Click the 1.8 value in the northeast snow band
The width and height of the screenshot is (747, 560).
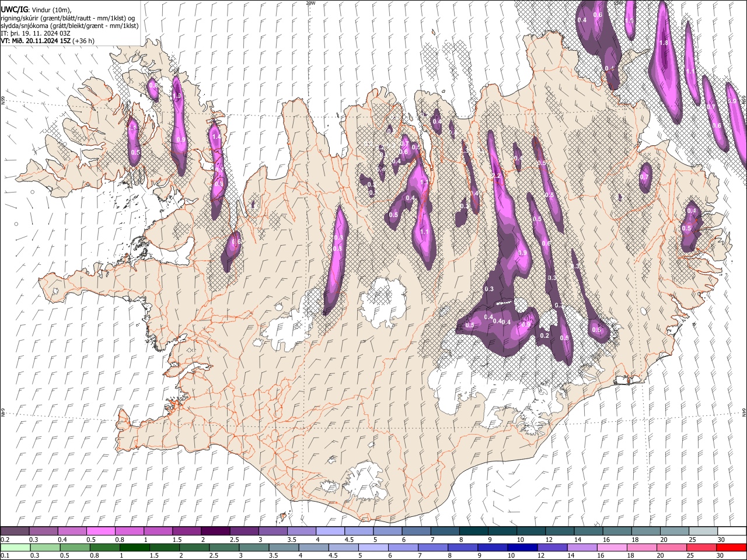pyautogui.click(x=663, y=43)
